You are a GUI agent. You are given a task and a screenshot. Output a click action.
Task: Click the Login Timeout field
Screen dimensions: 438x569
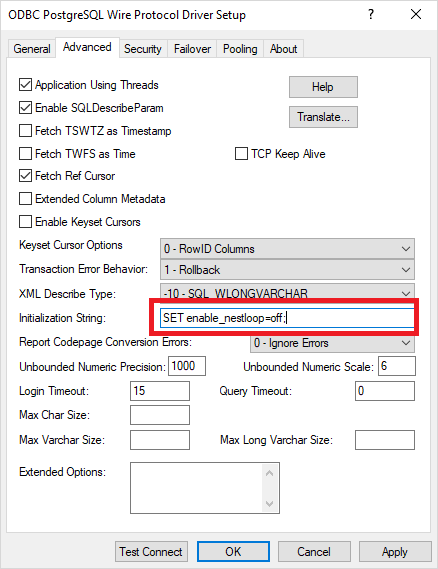click(x=160, y=391)
